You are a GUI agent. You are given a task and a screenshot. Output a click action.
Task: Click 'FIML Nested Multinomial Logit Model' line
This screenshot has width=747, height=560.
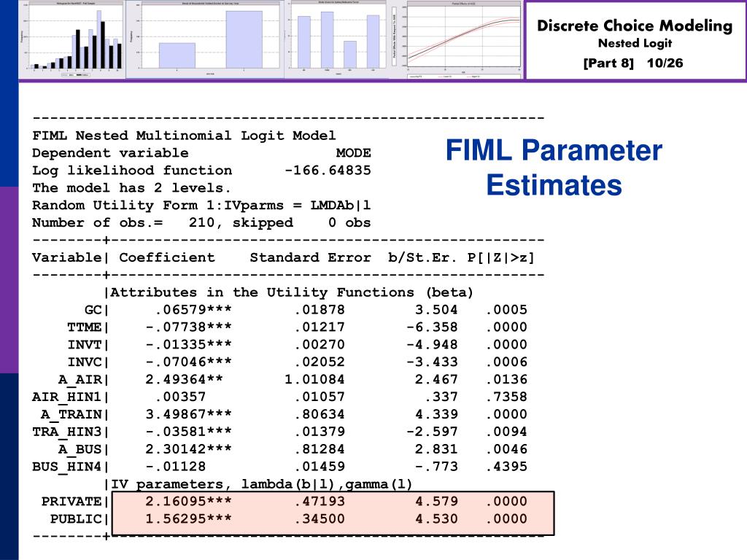[x=184, y=136]
